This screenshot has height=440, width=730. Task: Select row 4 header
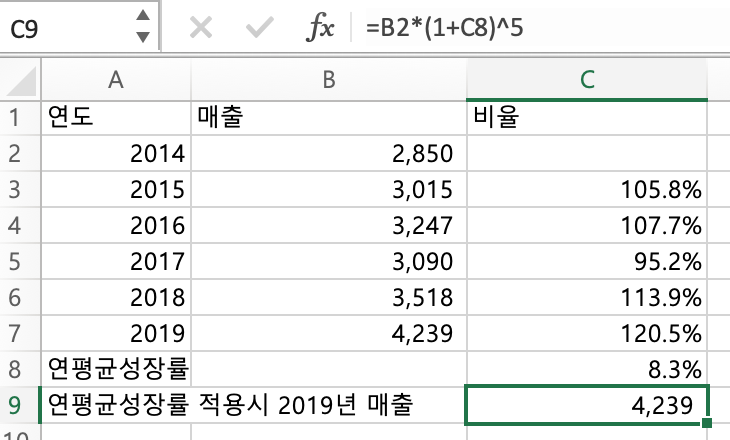(x=20, y=225)
